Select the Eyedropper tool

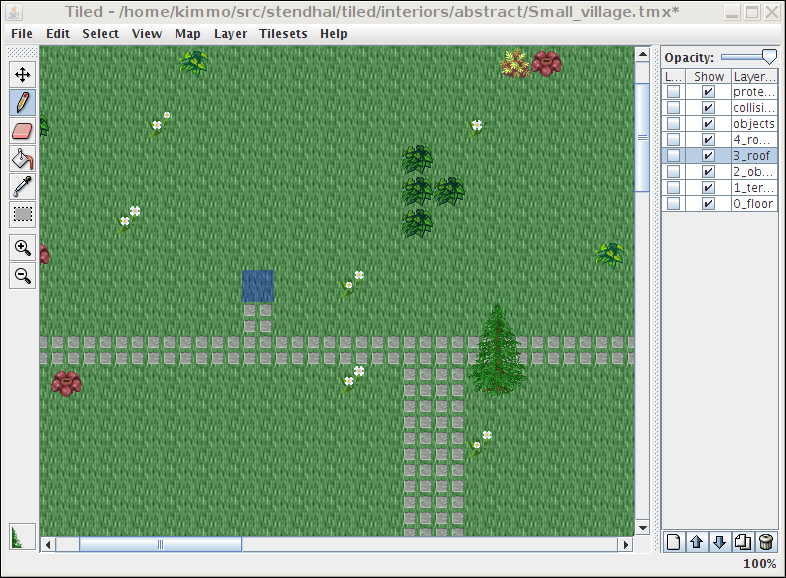[22, 186]
